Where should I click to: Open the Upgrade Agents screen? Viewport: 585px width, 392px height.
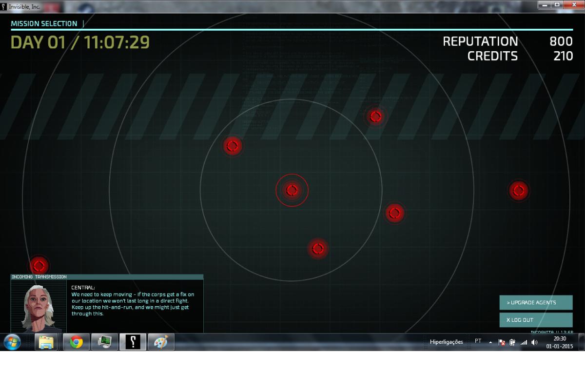(536, 303)
